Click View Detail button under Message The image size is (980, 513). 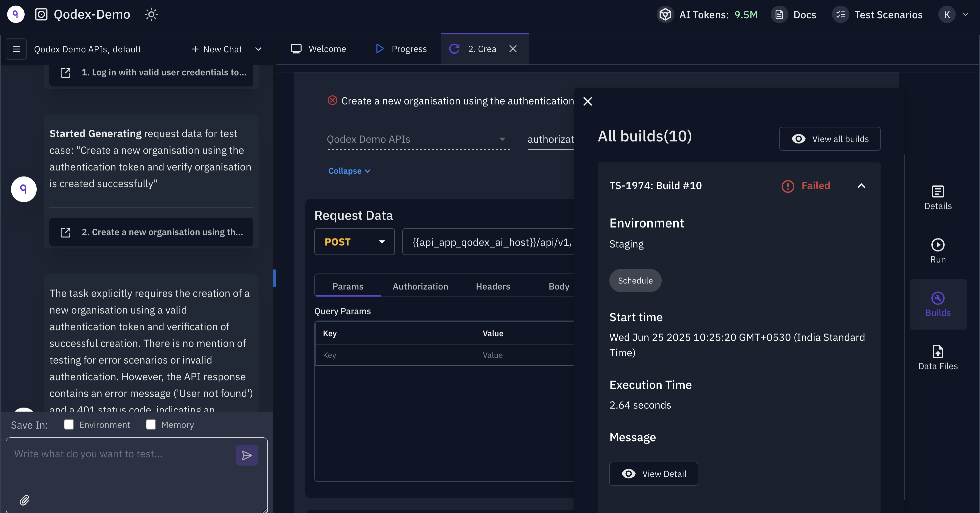point(653,473)
